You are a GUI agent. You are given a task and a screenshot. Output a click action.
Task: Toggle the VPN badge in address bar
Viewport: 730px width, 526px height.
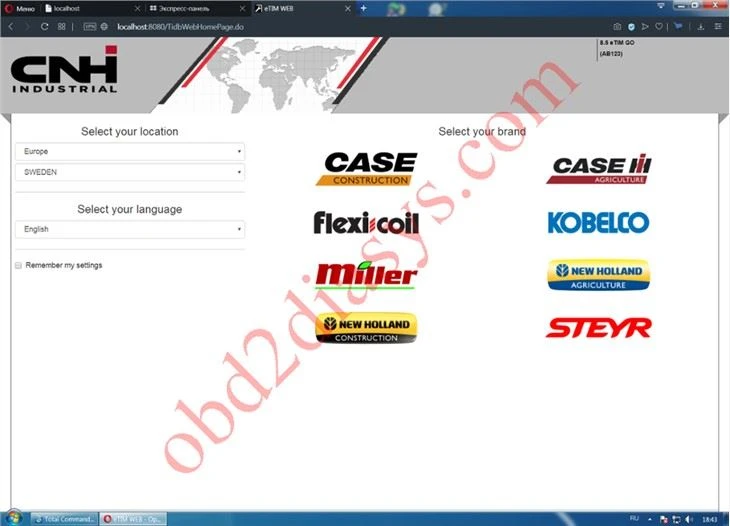click(x=89, y=27)
